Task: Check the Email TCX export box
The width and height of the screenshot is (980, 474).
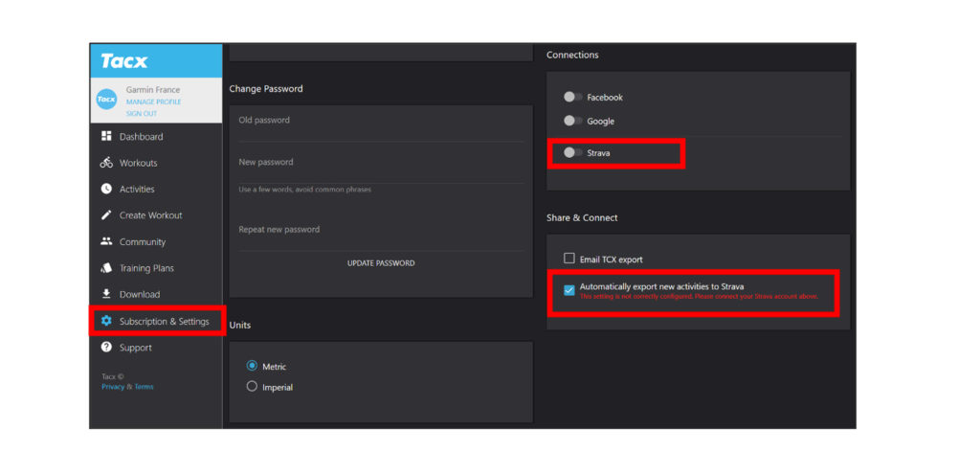Action: click(569, 259)
